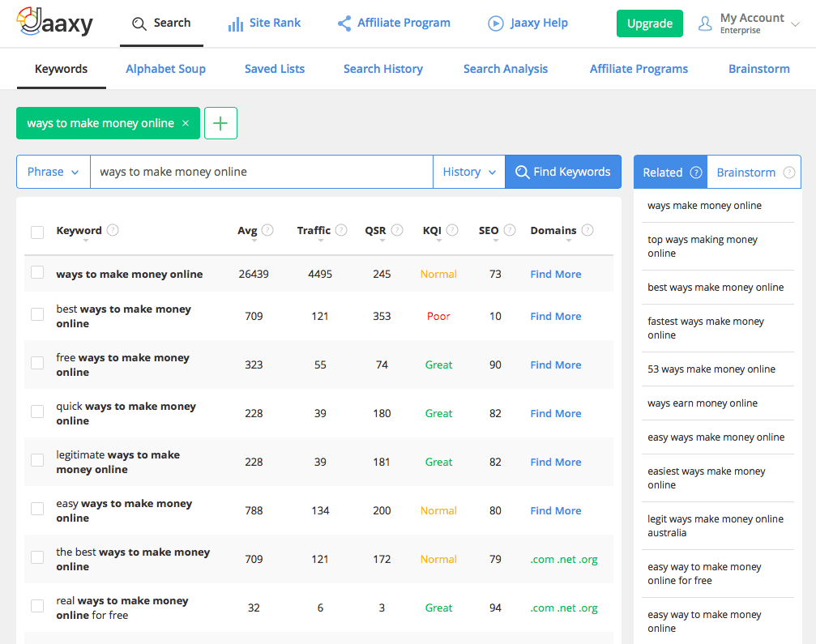Sort by the SEO column arrow
This screenshot has height=644, width=816.
tap(496, 241)
